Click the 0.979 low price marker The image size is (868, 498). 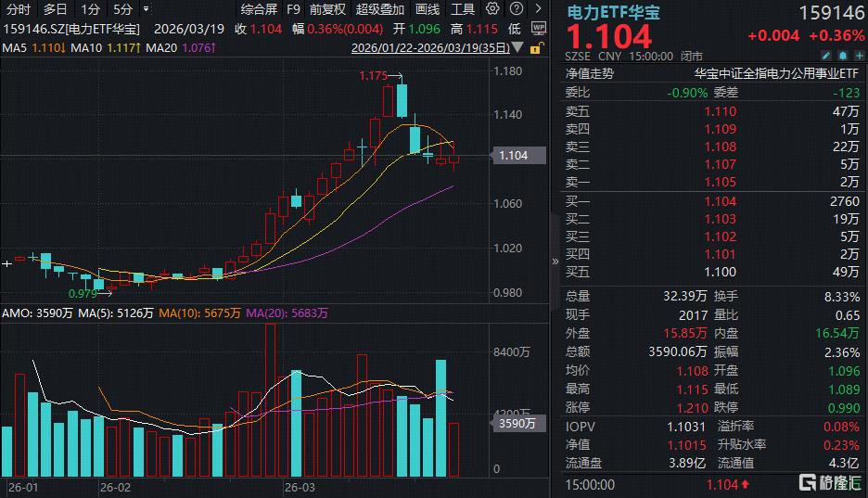click(x=83, y=293)
